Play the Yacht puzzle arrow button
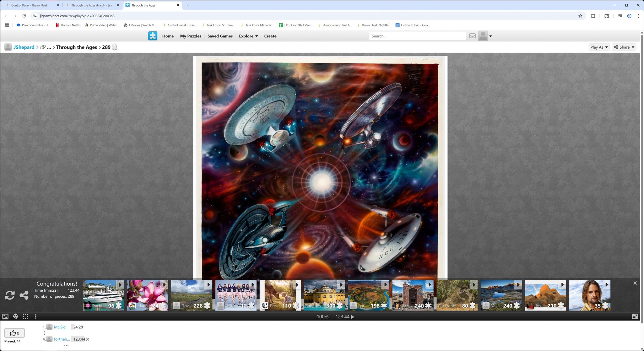Screen dimensions: 644x351 click(x=120, y=285)
